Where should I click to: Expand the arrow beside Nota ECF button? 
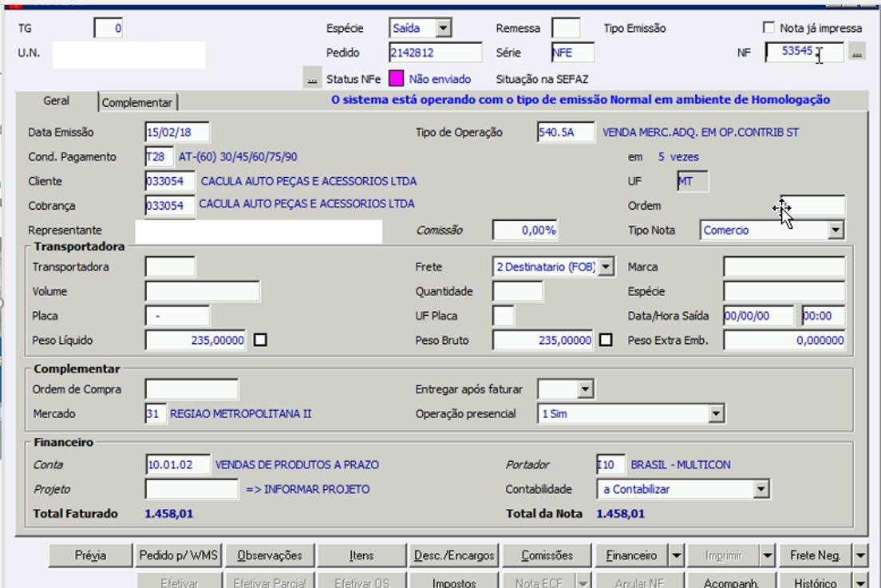pos(584,582)
